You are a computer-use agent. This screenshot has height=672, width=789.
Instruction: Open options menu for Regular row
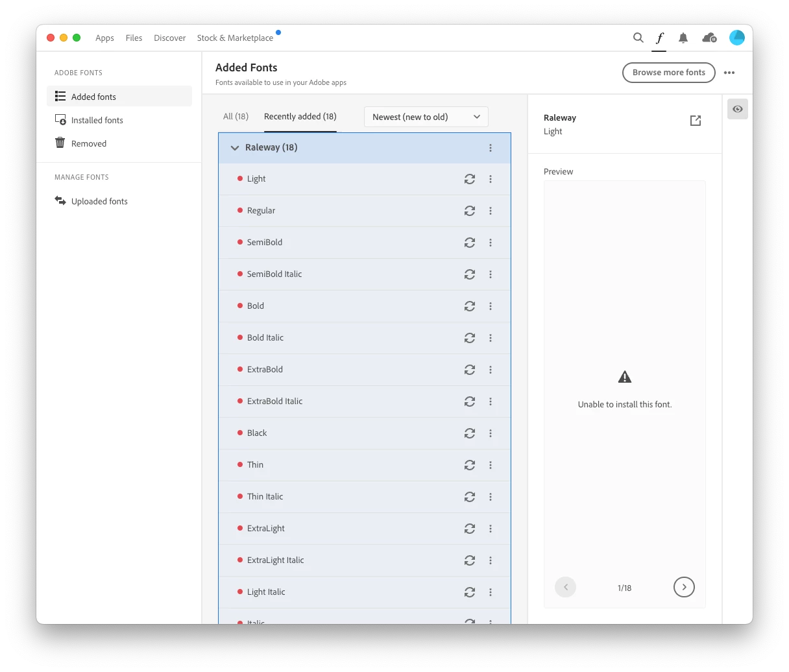click(x=491, y=211)
